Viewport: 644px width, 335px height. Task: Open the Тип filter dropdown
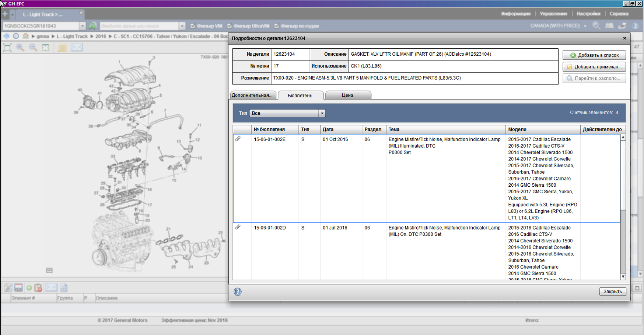pyautogui.click(x=322, y=113)
